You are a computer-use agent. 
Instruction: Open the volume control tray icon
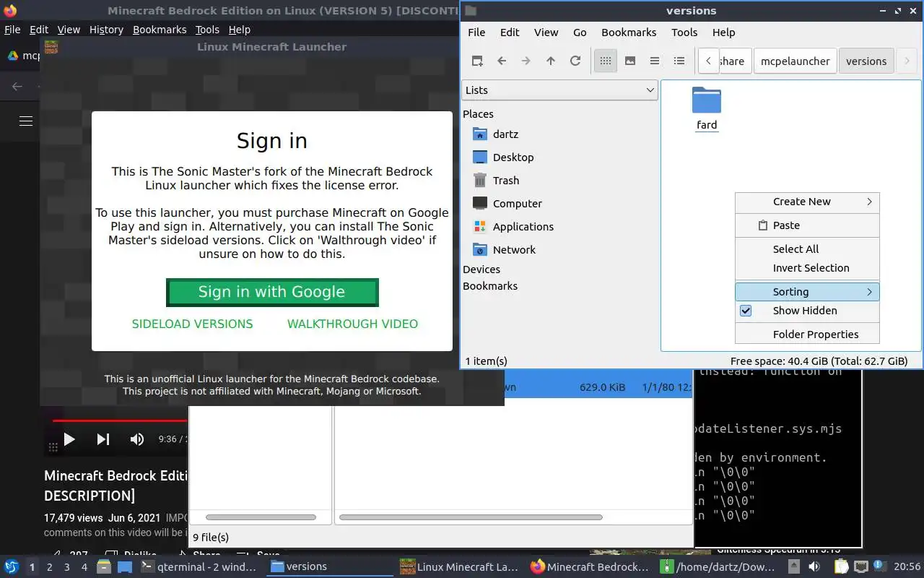(x=814, y=566)
